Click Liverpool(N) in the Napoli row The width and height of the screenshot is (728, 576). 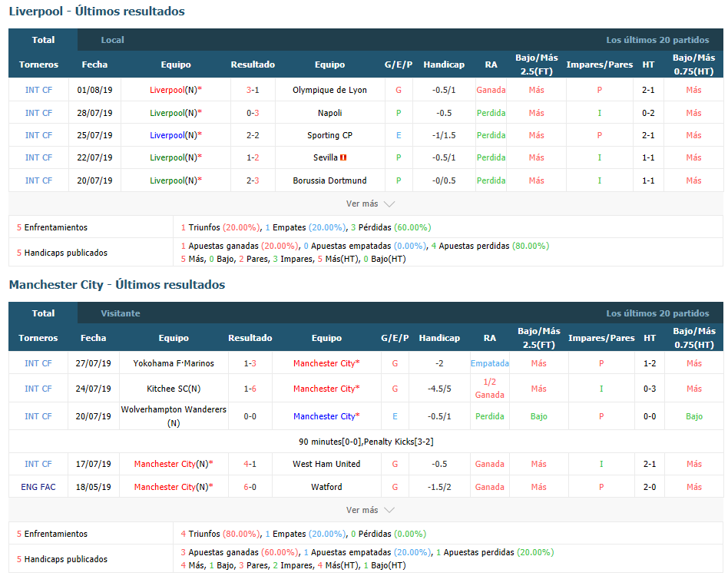[x=176, y=113]
